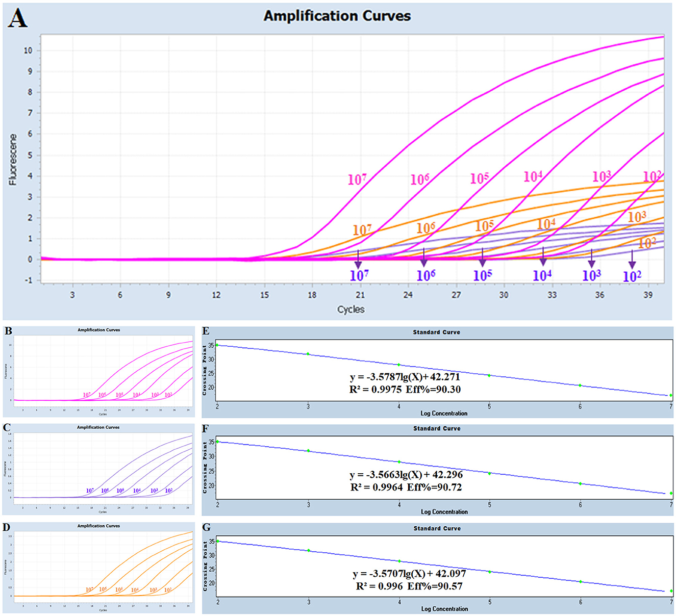Pick the purple 10^6 label below panel A's curves
676x616 pixels.
426,275
